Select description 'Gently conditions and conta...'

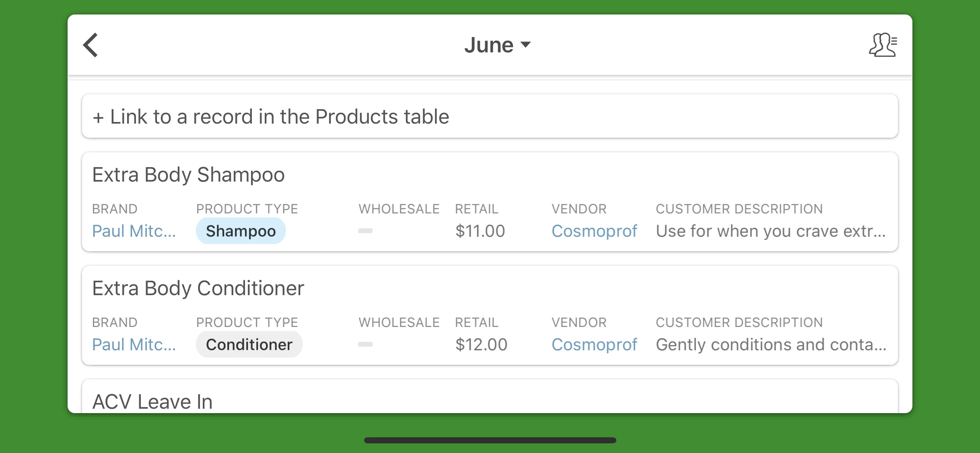pyautogui.click(x=771, y=345)
